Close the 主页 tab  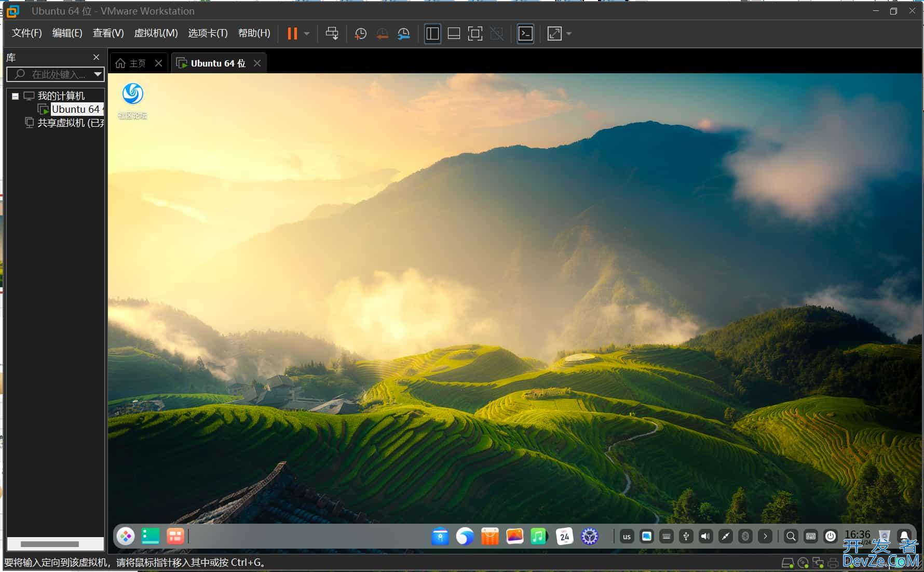[159, 63]
